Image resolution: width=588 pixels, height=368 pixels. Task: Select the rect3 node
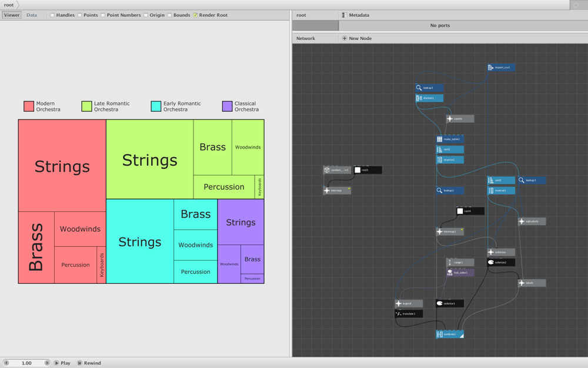368,170
